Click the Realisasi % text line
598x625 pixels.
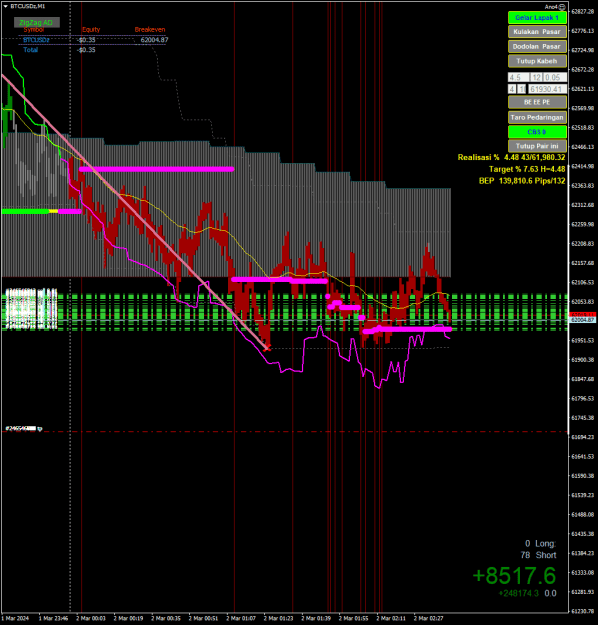coord(511,157)
